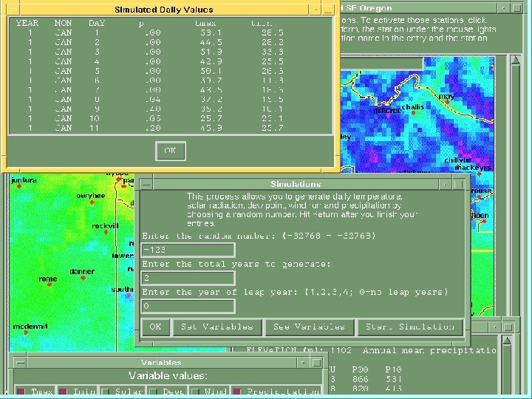Screen dimensions: 532x399
Task: Select the millcree station marker
Action: [x=389, y=116]
